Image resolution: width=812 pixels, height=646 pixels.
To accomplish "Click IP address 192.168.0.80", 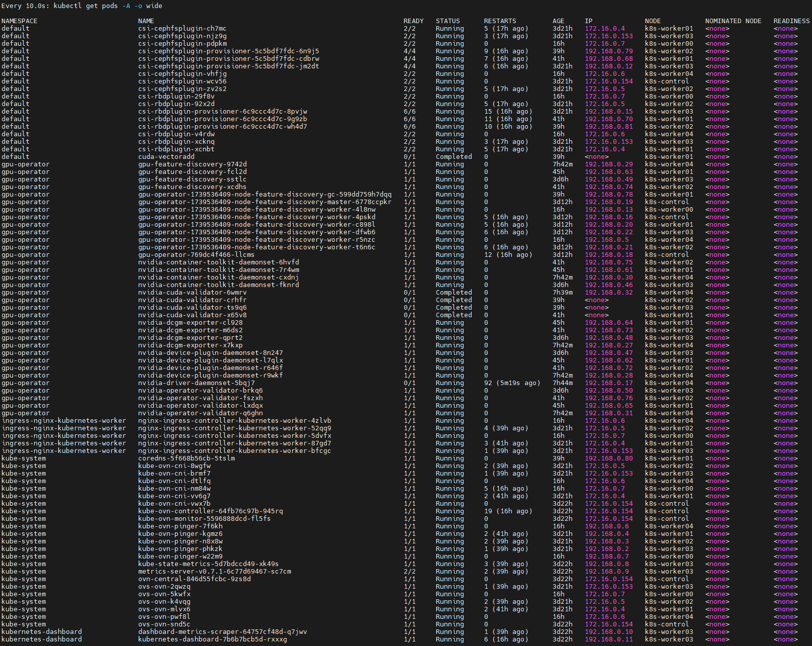I will pos(608,458).
